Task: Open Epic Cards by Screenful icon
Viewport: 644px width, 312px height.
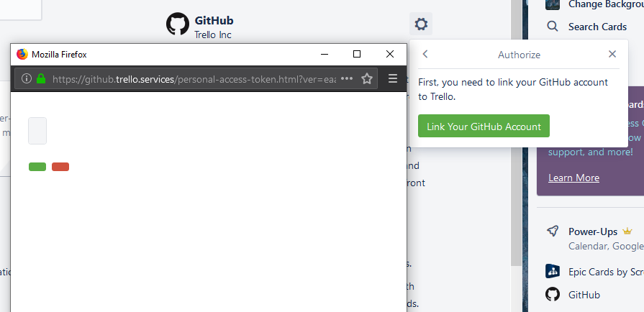Action: [x=553, y=271]
